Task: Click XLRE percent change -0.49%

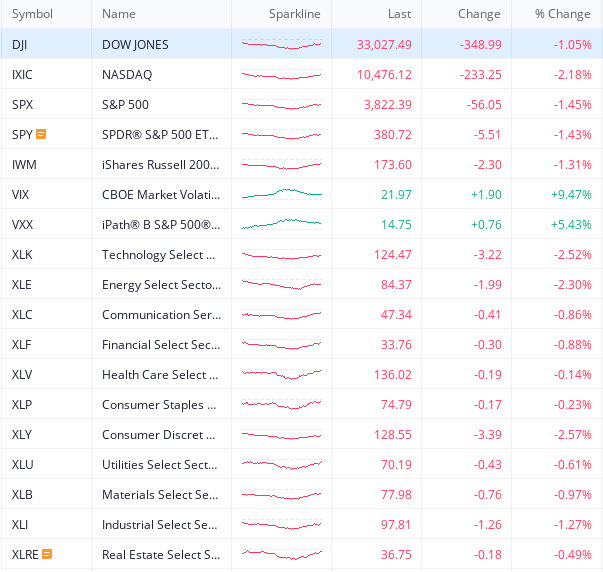Action: 573,554
